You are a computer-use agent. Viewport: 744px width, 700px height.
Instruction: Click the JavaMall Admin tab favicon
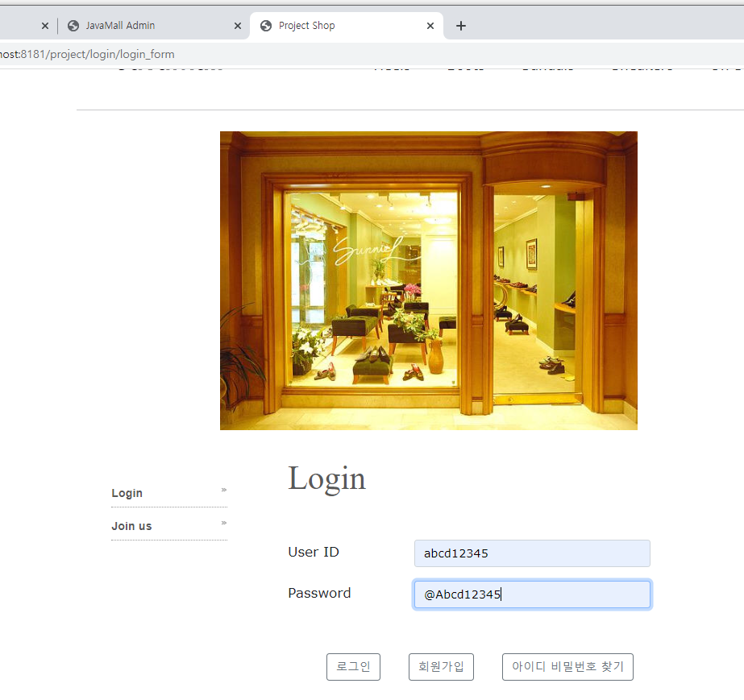point(73,25)
